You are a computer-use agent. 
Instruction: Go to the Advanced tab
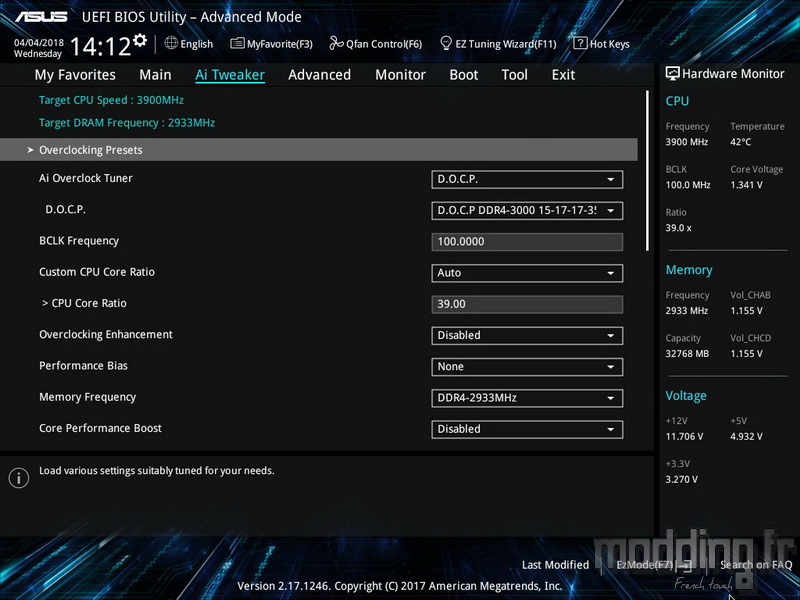click(319, 75)
